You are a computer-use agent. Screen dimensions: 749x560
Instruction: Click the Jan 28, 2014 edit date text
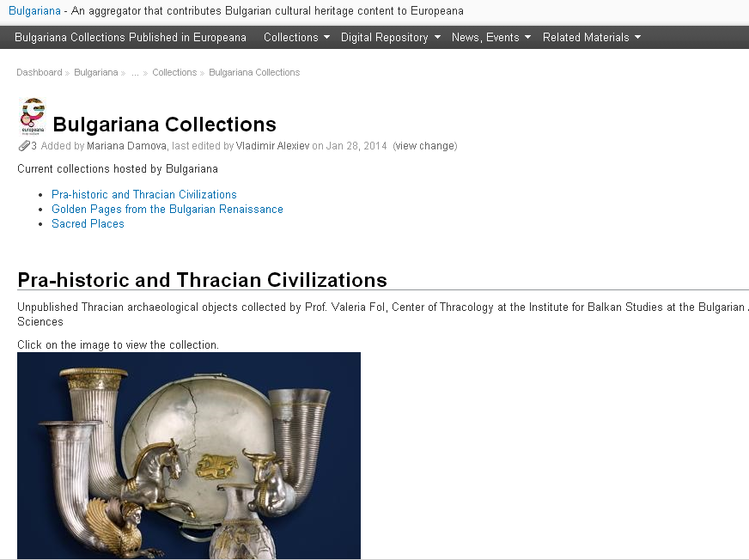click(356, 146)
